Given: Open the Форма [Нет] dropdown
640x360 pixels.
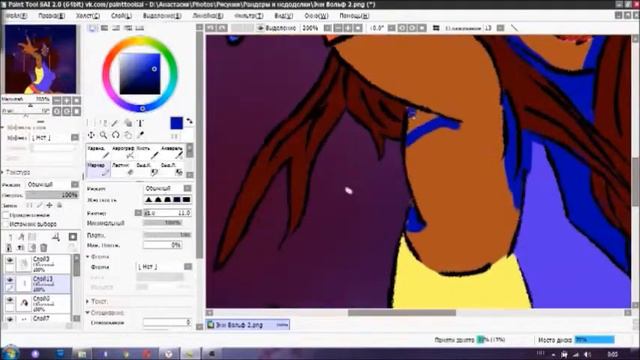Looking at the screenshot, I should tap(164, 267).
